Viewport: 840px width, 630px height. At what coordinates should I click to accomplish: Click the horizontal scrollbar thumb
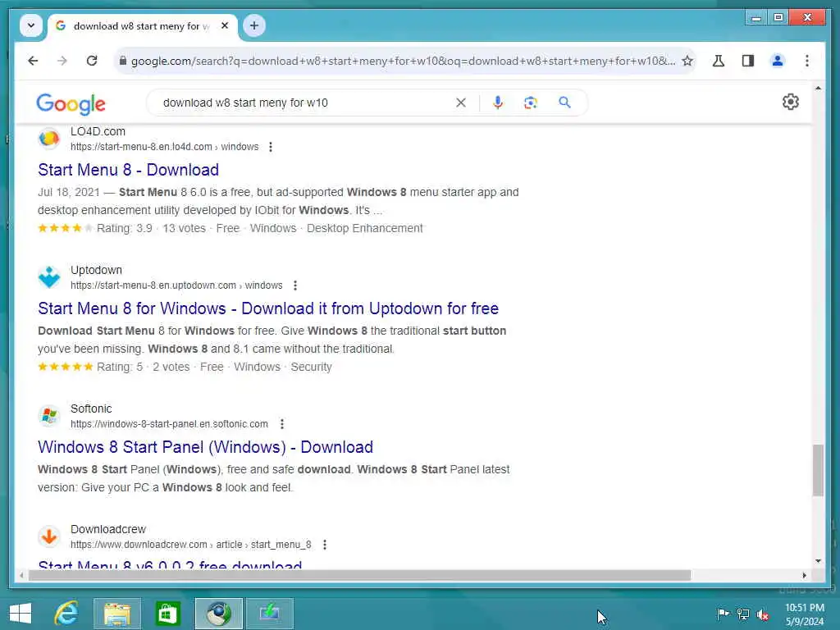(359, 575)
